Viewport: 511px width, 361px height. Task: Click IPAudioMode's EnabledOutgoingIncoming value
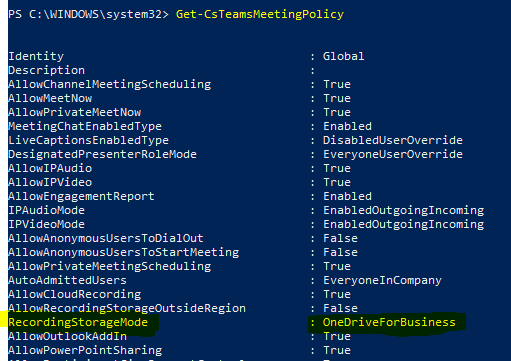tap(403, 210)
